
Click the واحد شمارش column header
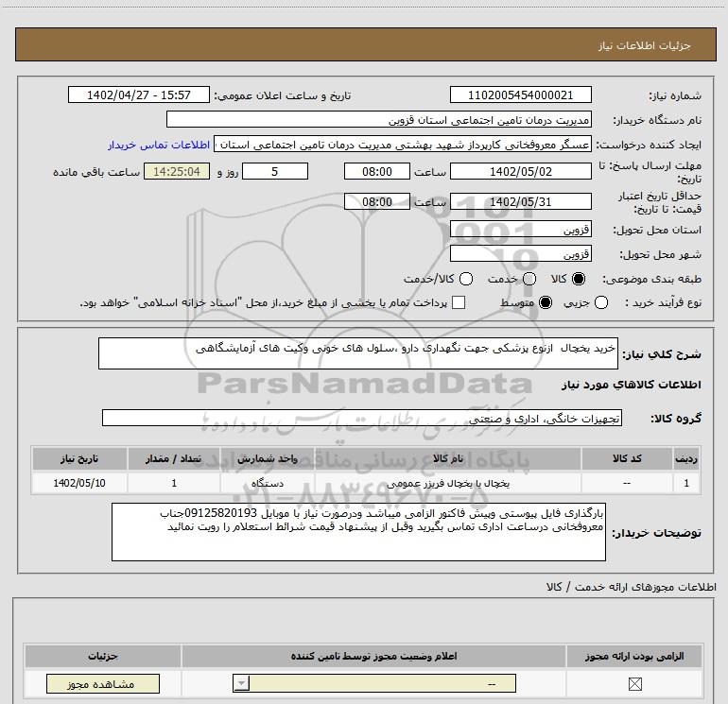(x=268, y=458)
